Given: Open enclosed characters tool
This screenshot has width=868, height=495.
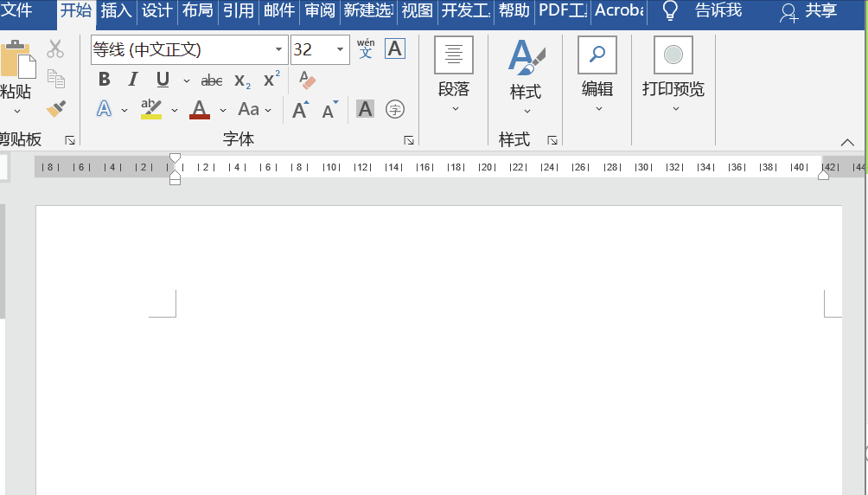Looking at the screenshot, I should [395, 109].
